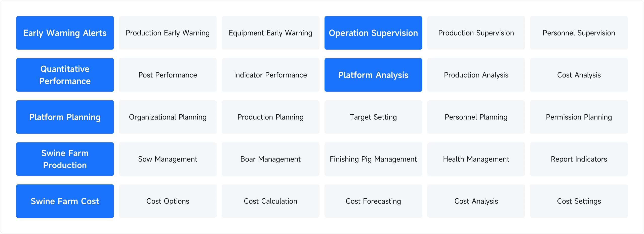Select Production Early Warning

click(168, 33)
